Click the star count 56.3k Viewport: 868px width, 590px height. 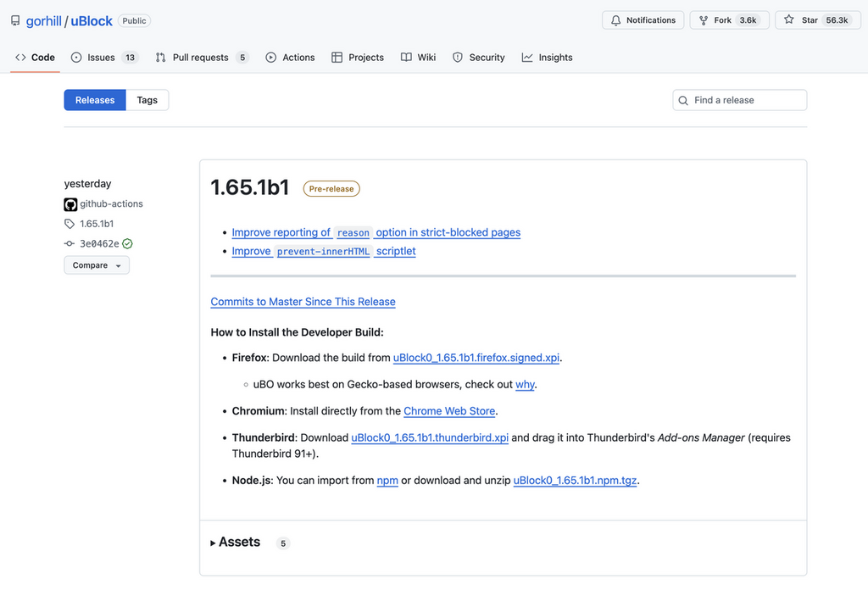point(837,20)
